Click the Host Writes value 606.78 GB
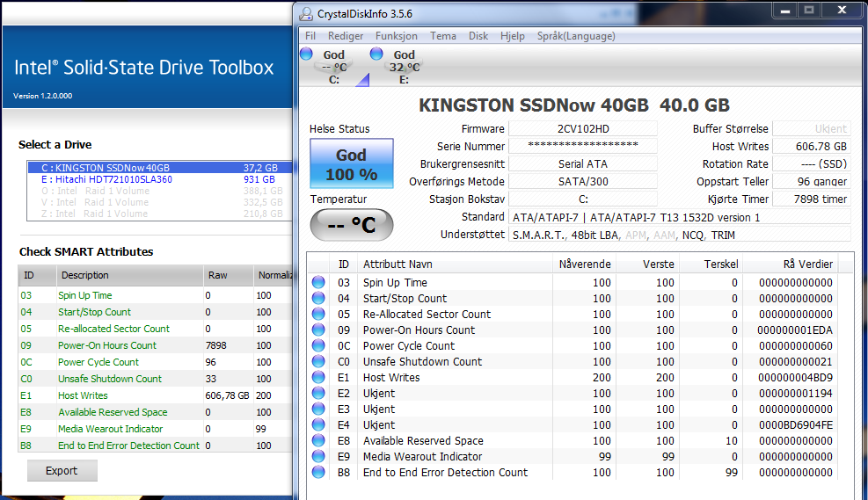Screen dimensions: 868x500 (812, 147)
